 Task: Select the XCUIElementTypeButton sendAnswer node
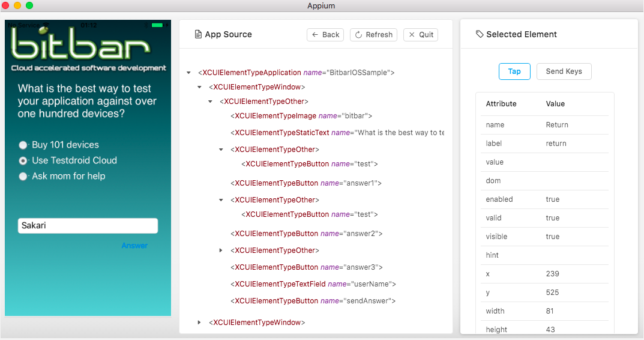(x=313, y=301)
